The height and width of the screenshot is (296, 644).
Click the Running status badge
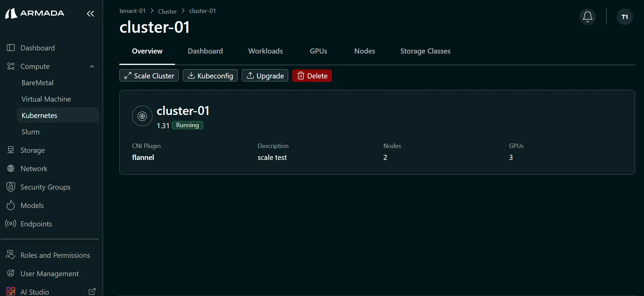tap(188, 125)
